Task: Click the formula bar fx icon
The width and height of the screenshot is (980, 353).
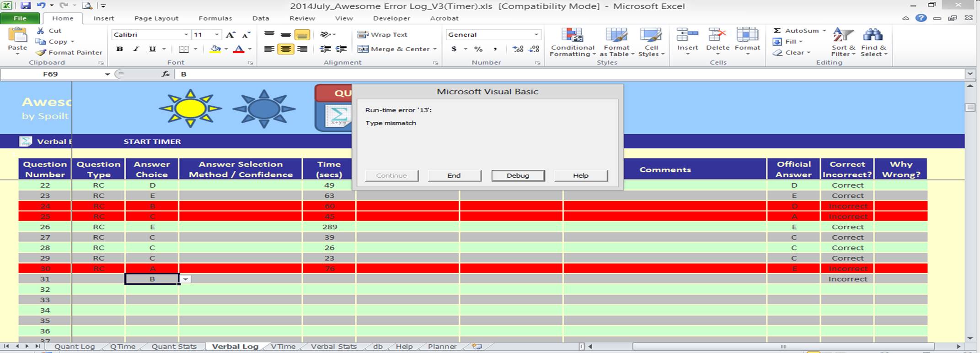Action: pyautogui.click(x=166, y=74)
